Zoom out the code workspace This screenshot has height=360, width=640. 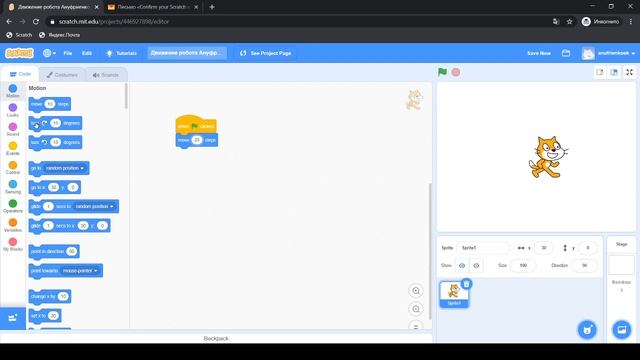pos(416,309)
